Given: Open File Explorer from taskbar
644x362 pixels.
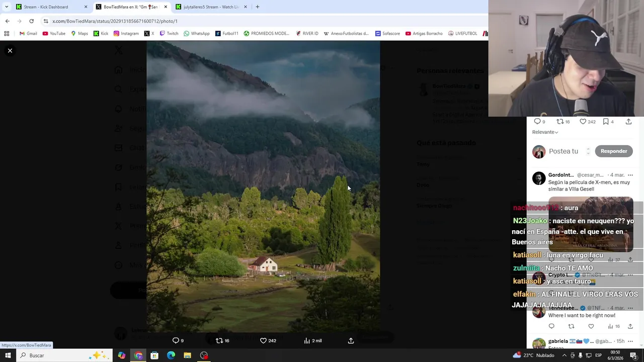Looking at the screenshot, I should [x=187, y=355].
